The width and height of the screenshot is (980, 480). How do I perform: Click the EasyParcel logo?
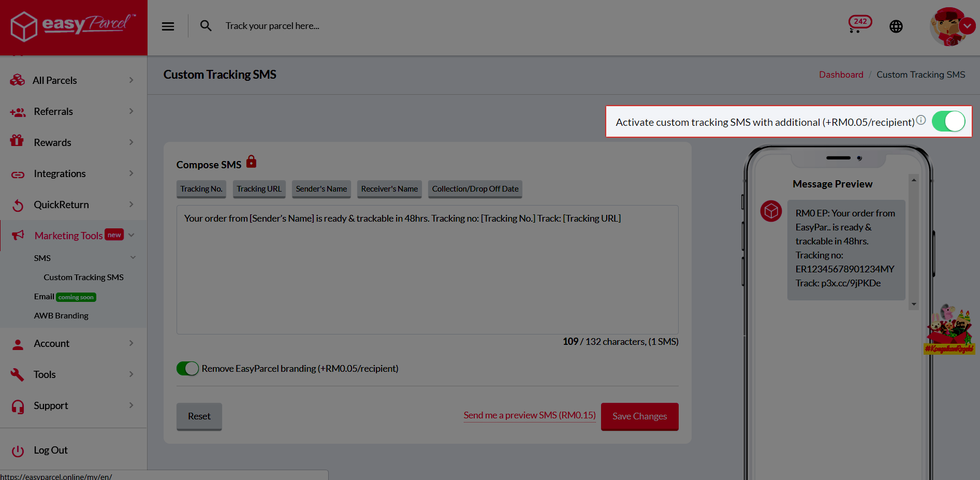70,26
